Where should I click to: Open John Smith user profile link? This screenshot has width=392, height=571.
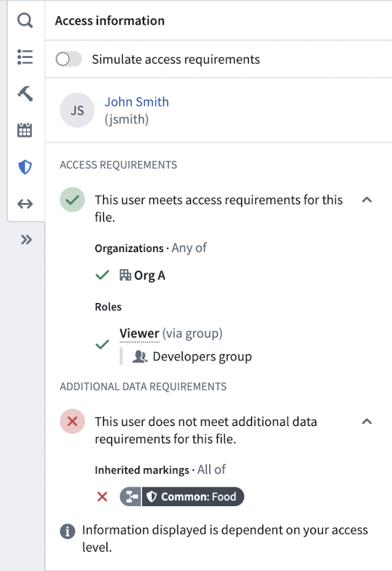tap(137, 101)
